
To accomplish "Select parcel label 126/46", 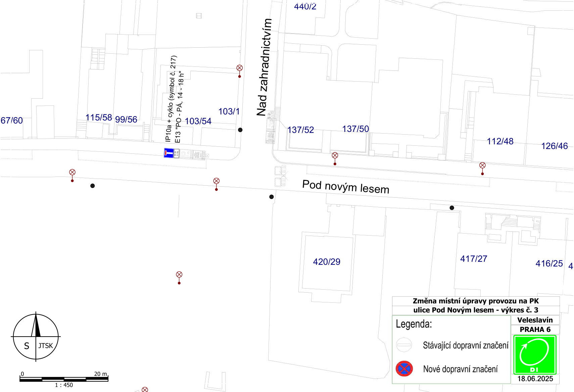I will (555, 146).
